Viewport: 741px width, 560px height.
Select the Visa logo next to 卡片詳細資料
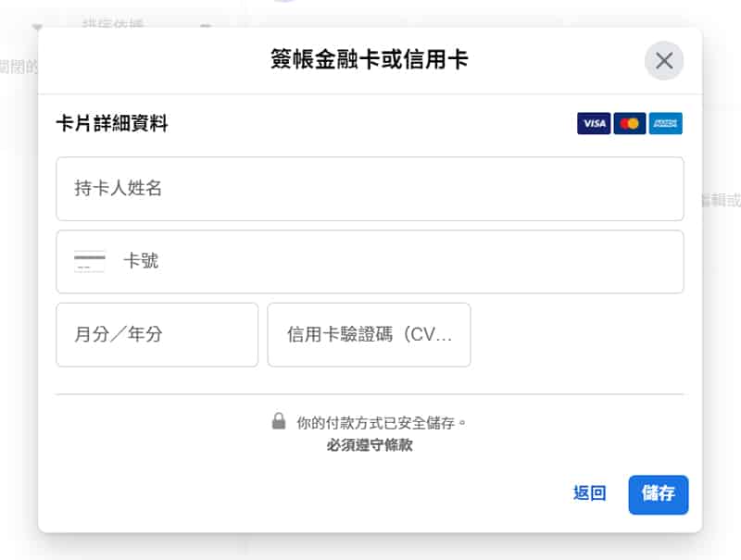pos(594,123)
